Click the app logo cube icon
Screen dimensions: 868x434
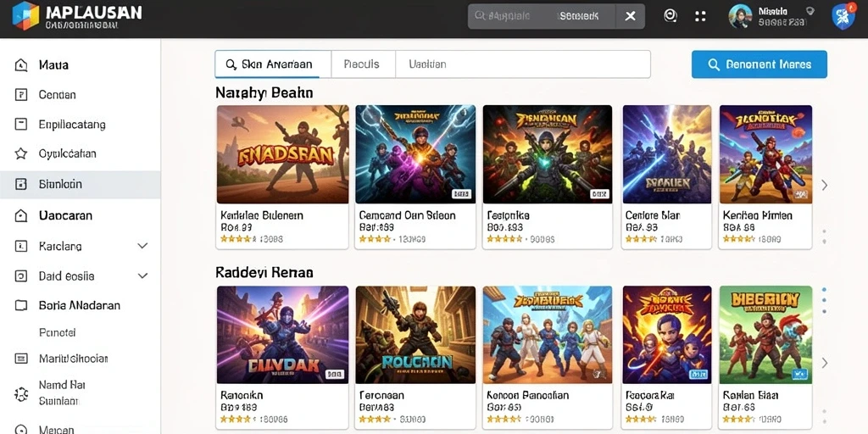pyautogui.click(x=25, y=15)
